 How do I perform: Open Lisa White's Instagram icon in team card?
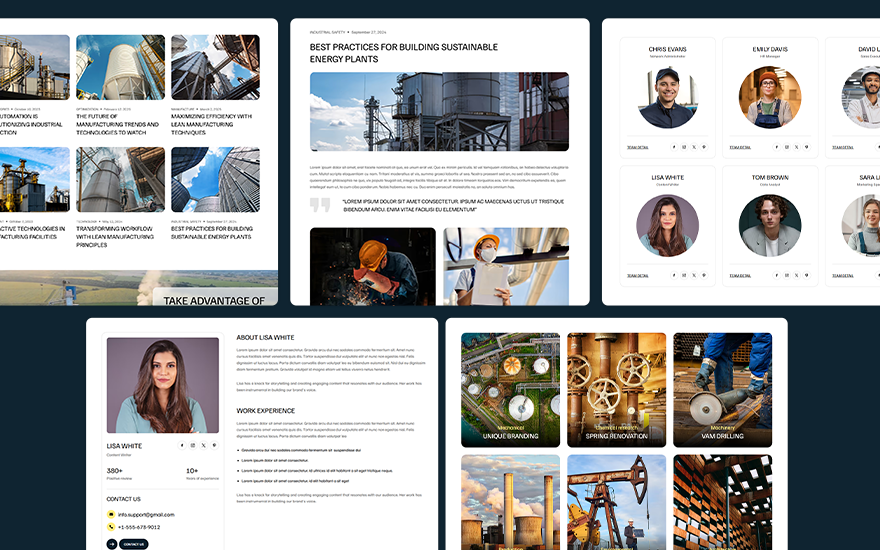pyautogui.click(x=684, y=276)
